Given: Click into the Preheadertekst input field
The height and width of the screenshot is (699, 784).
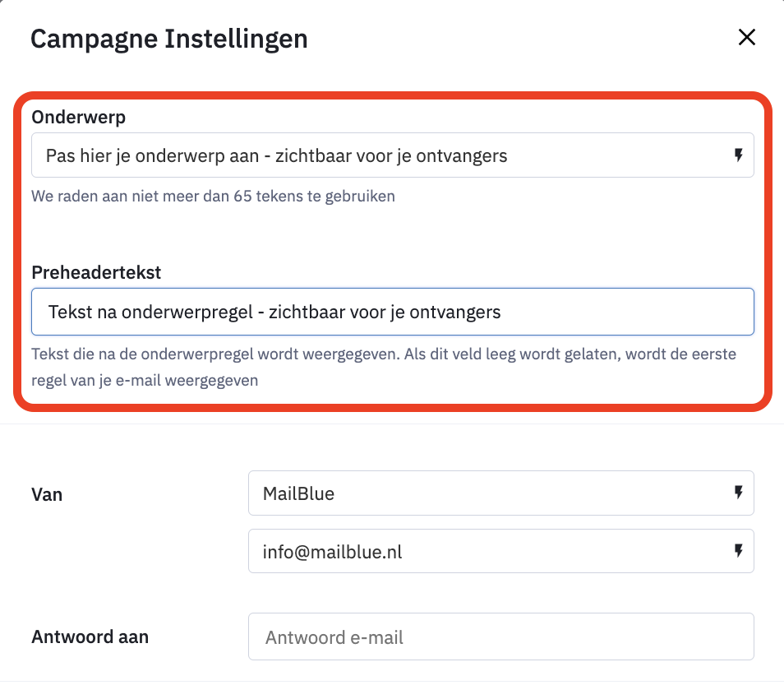Looking at the screenshot, I should pos(393,312).
